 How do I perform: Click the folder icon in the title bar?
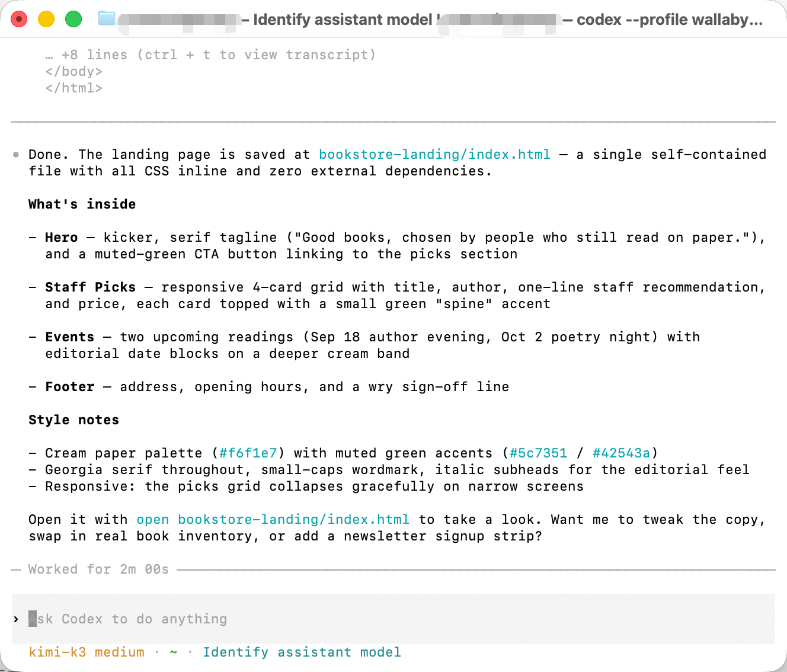click(x=107, y=18)
